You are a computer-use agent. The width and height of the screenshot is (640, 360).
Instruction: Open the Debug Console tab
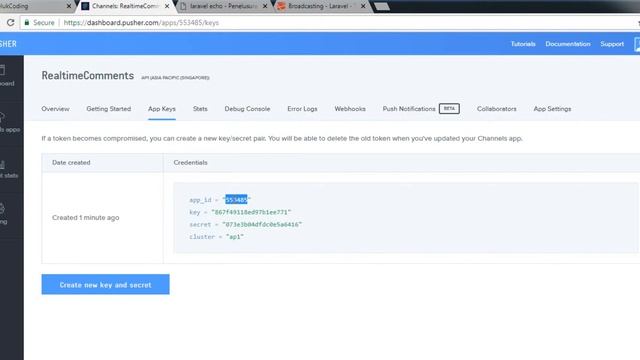(247, 109)
